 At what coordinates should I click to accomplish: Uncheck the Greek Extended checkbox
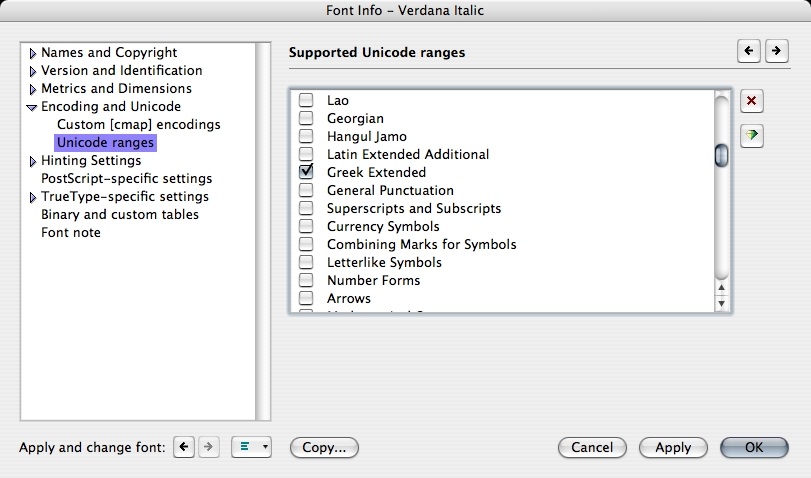306,172
